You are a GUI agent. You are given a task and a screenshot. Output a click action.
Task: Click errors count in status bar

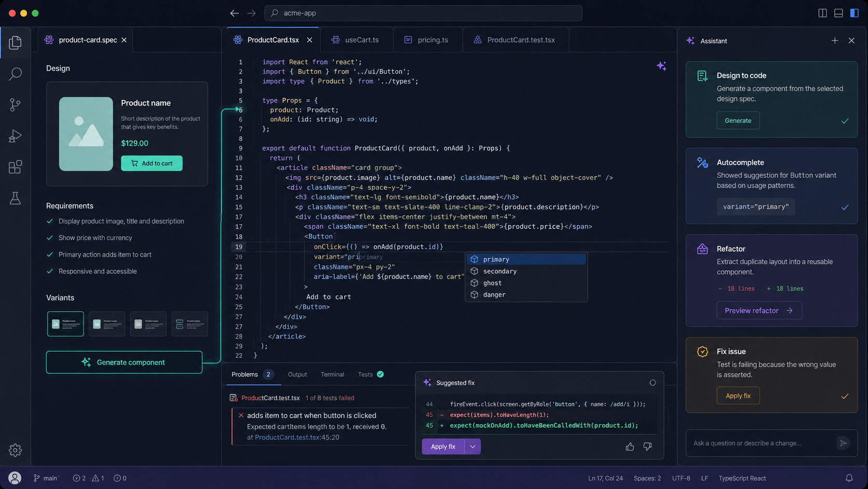(x=79, y=478)
